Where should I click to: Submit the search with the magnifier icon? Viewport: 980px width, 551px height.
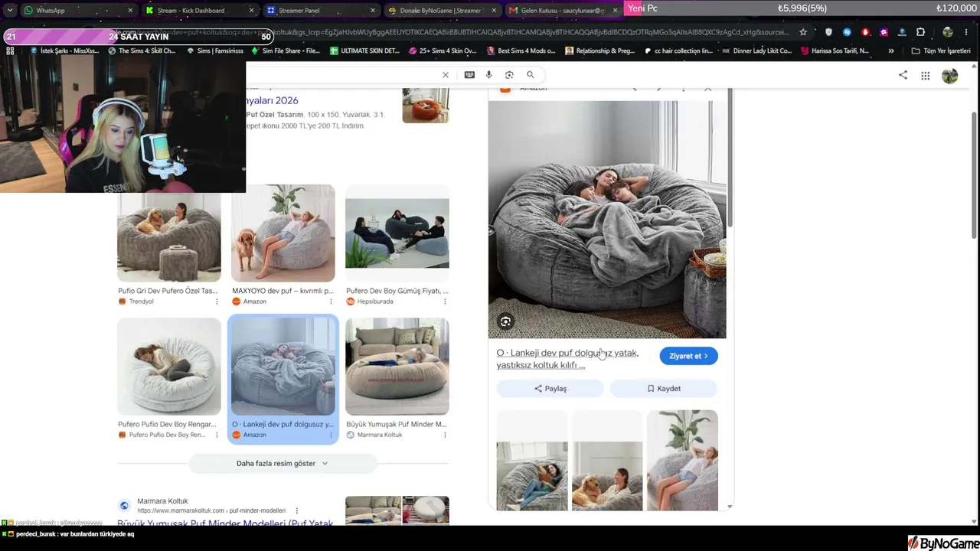tap(530, 75)
